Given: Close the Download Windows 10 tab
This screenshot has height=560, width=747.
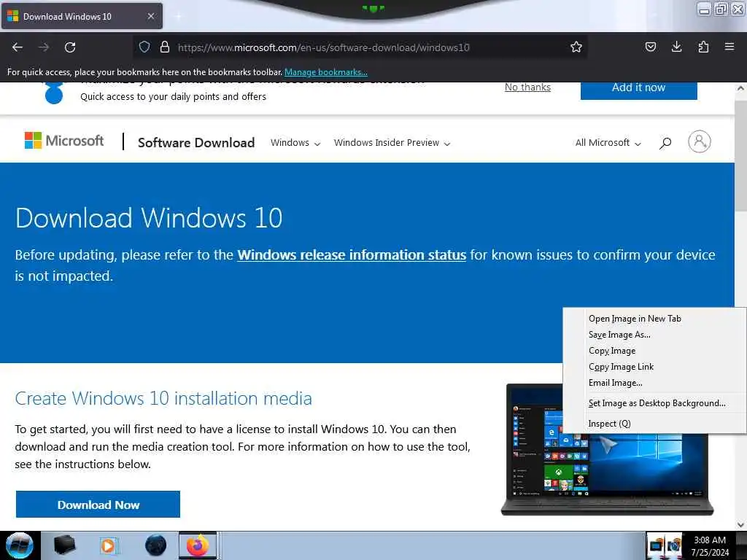Looking at the screenshot, I should 151,16.
